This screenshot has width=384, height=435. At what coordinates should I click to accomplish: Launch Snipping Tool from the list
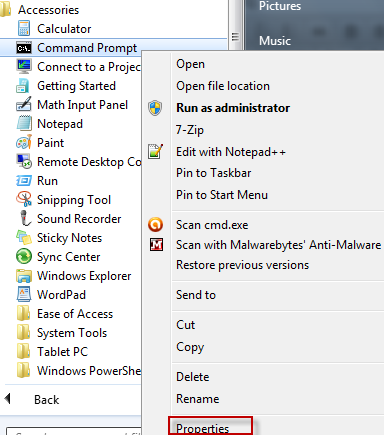click(74, 200)
